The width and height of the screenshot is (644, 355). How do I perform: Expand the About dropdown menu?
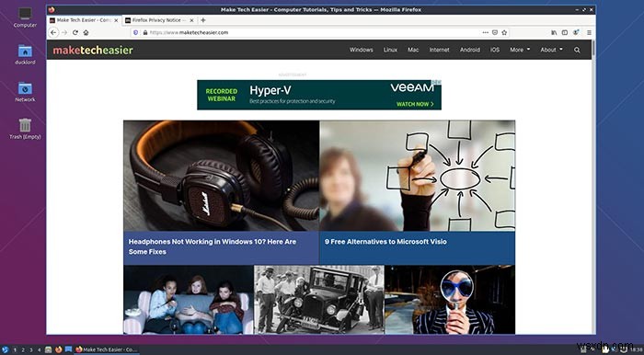[x=551, y=50]
